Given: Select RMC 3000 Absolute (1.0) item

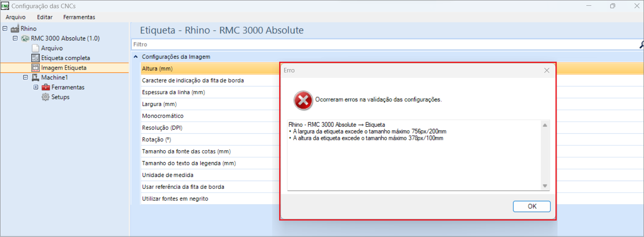Looking at the screenshot, I should click(x=65, y=38).
